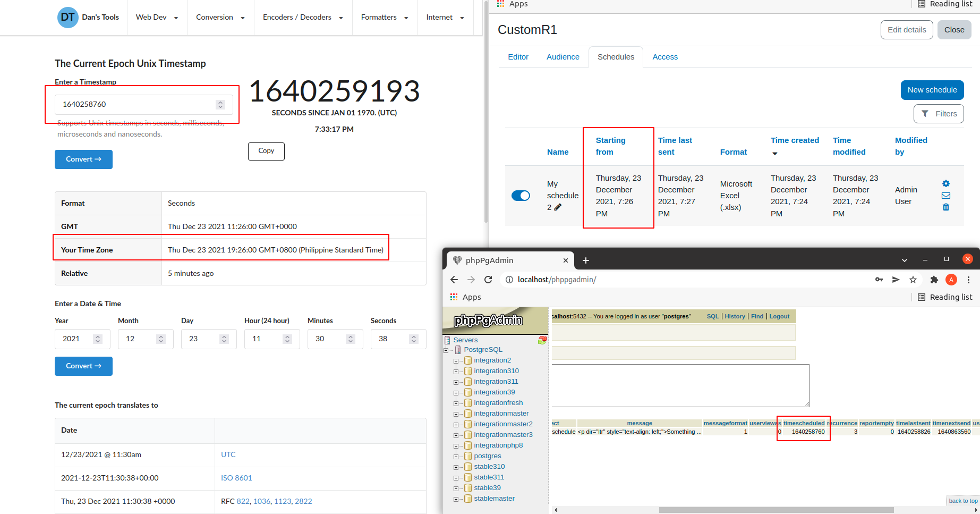Open Apps shortcut in phpPgAdmin bookmarks bar
The width and height of the screenshot is (980, 514).
coord(465,297)
